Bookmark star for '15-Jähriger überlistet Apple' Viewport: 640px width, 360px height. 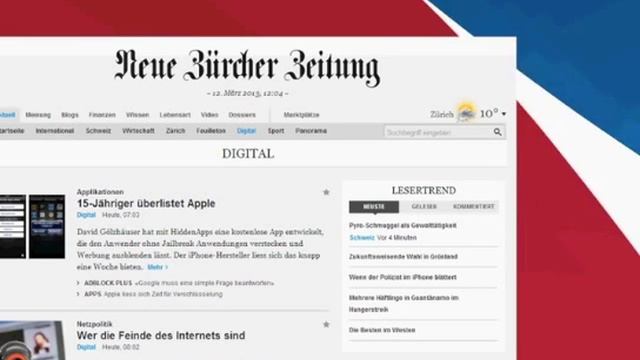pyautogui.click(x=326, y=192)
